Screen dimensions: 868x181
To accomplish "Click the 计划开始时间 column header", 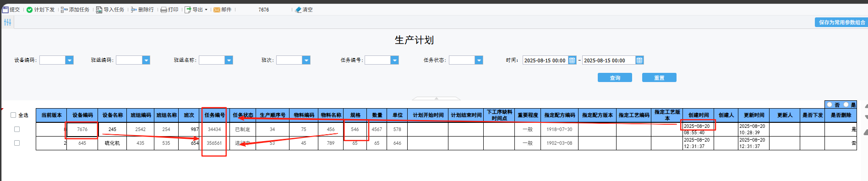I will 428,115.
